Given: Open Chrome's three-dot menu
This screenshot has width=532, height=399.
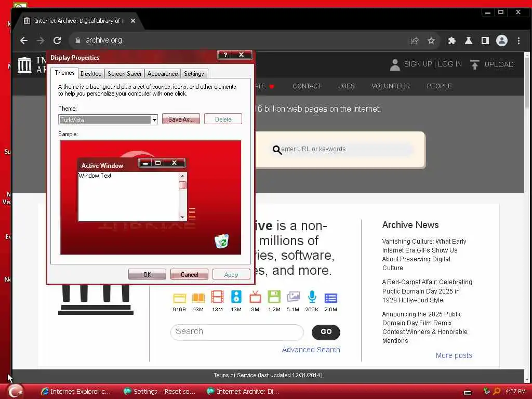Looking at the screenshot, I should coord(518,41).
